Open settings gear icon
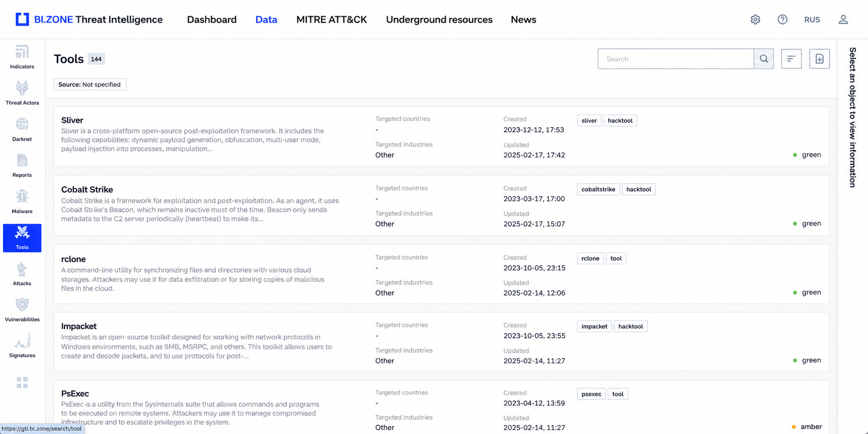This screenshot has width=868, height=434. click(x=755, y=20)
